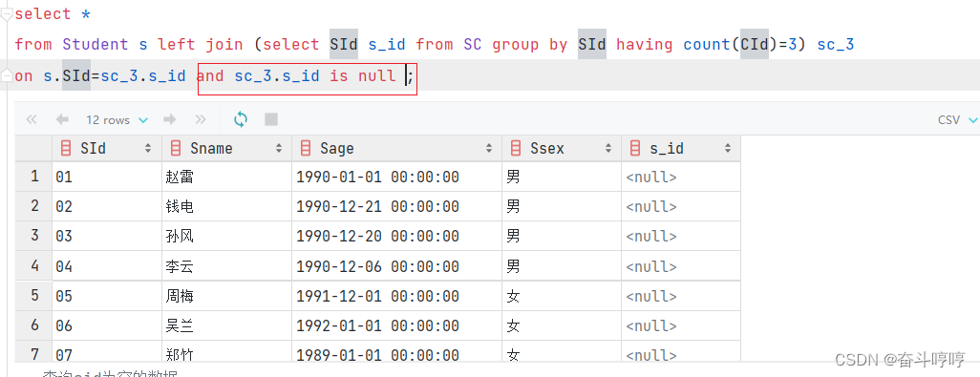Click SId cell 01
The height and width of the screenshot is (377, 980).
pos(107,177)
